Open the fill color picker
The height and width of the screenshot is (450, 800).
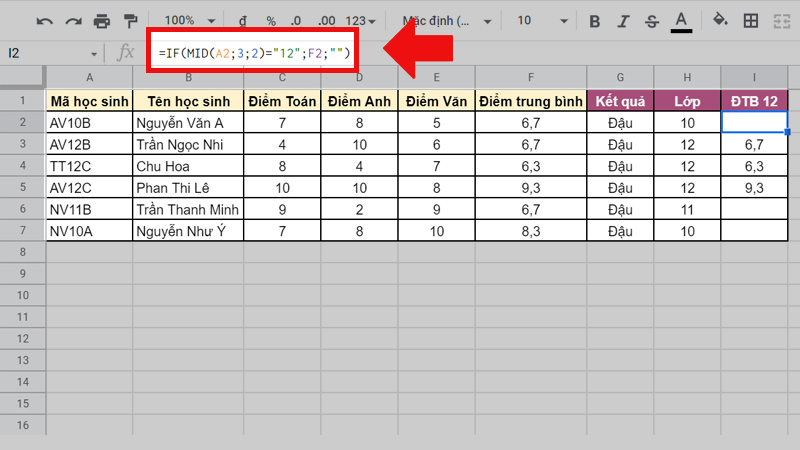pyautogui.click(x=720, y=20)
